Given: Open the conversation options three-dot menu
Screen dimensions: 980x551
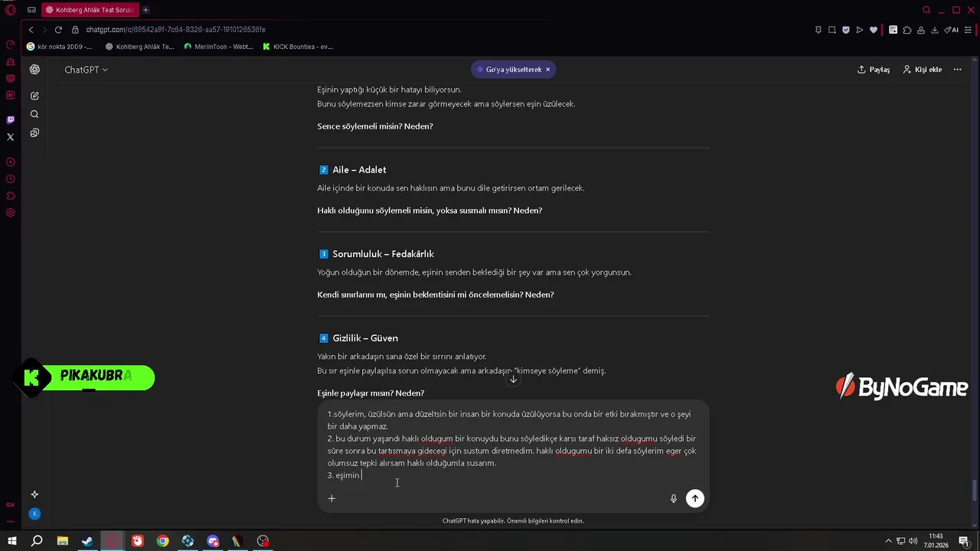Looking at the screenshot, I should coord(957,70).
